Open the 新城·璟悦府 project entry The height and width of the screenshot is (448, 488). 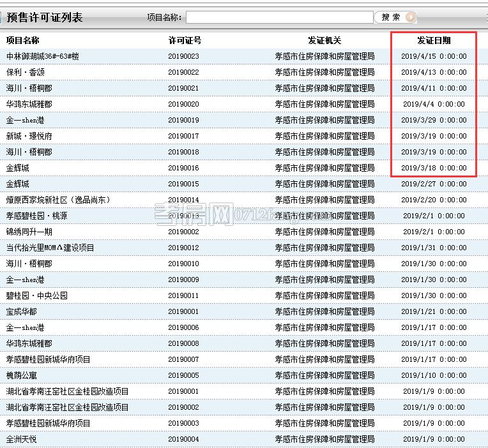tap(29, 136)
